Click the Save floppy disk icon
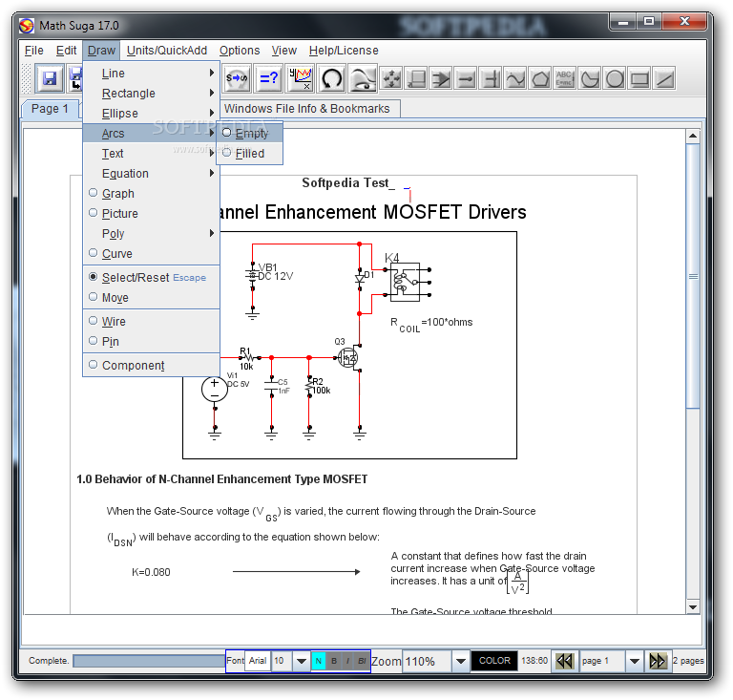Image resolution: width=733 pixels, height=700 pixels. tap(49, 78)
